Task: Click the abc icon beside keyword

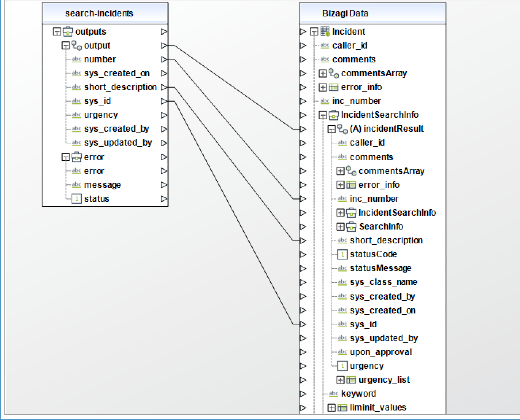Action: tap(334, 393)
